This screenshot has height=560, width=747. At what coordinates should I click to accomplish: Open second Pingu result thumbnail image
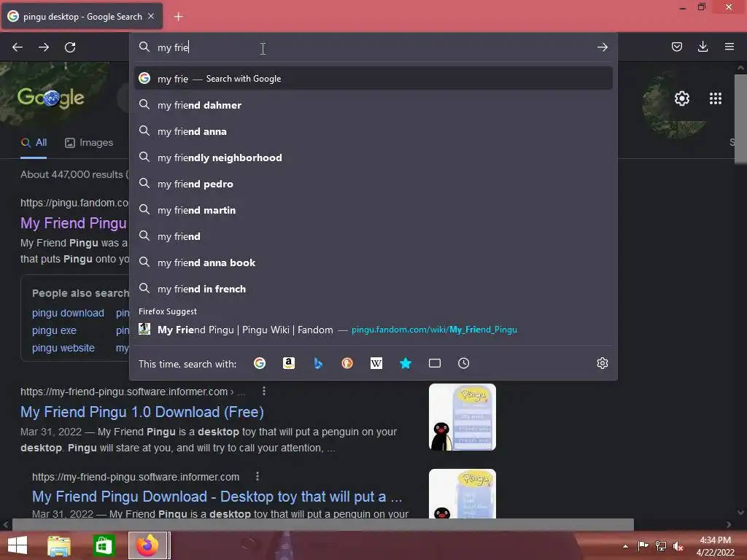[x=462, y=494]
